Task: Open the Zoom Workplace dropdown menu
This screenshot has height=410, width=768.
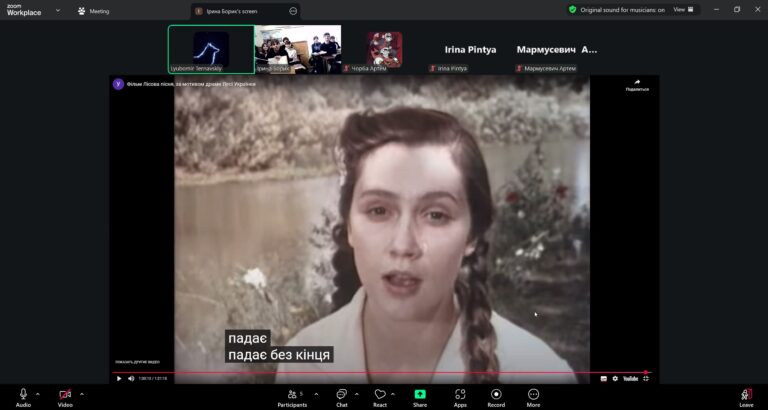Action: tap(57, 10)
